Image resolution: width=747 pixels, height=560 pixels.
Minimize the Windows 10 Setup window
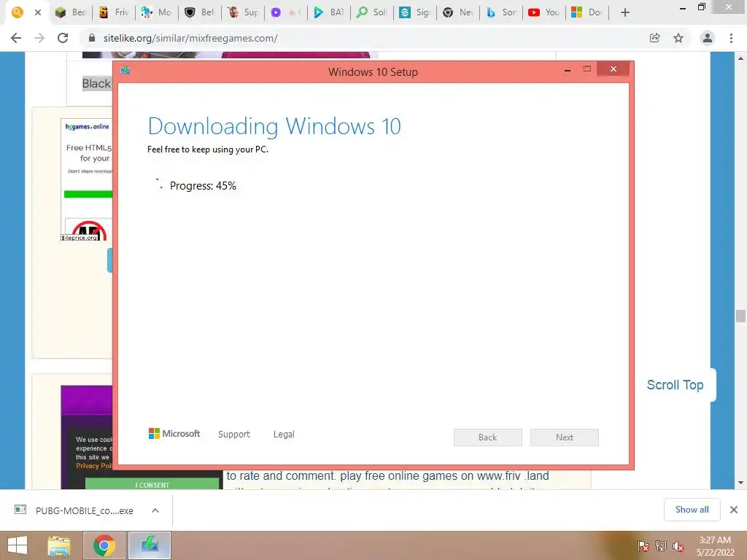tap(568, 70)
